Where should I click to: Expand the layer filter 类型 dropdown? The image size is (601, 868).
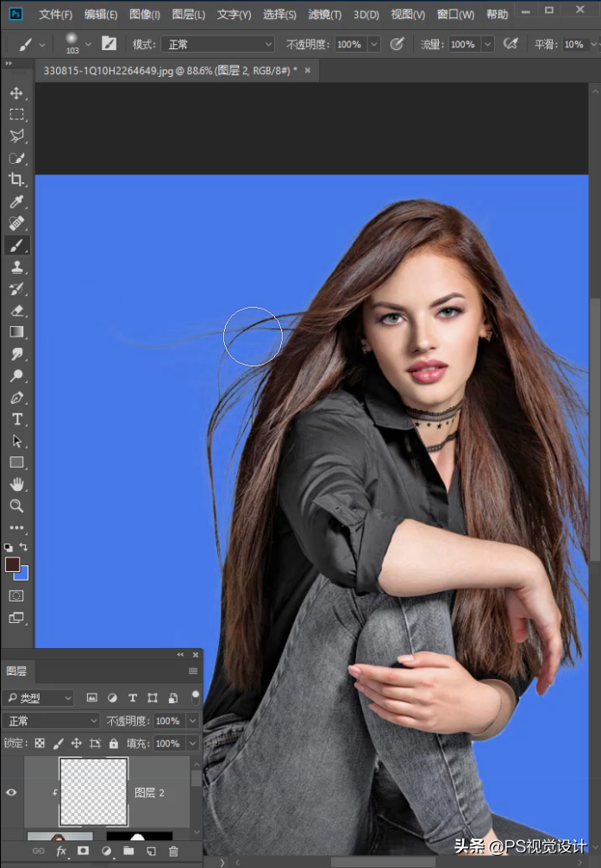tap(40, 698)
